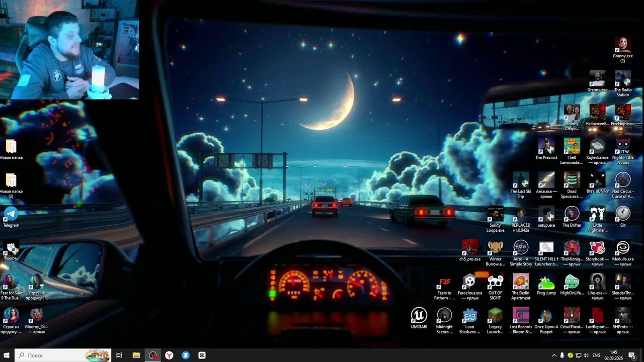This screenshot has height=362, width=644.
Task: Open the Kujlevka.exe shortcut
Action: click(x=597, y=151)
